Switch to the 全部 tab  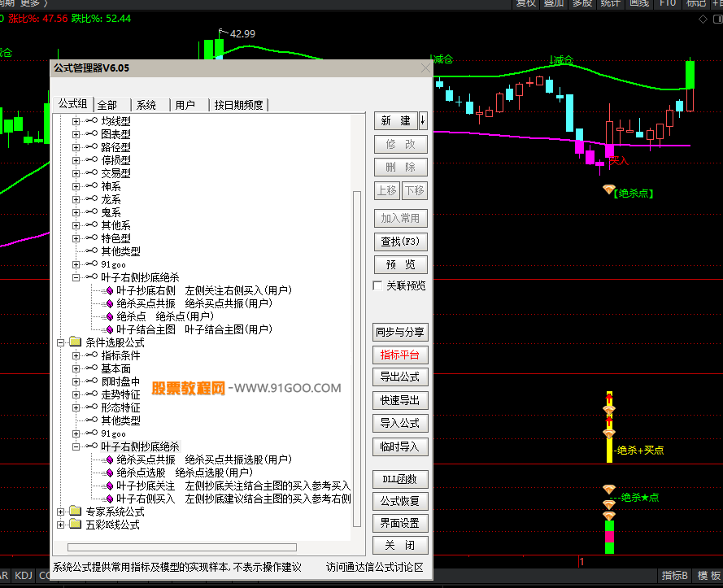click(x=107, y=105)
